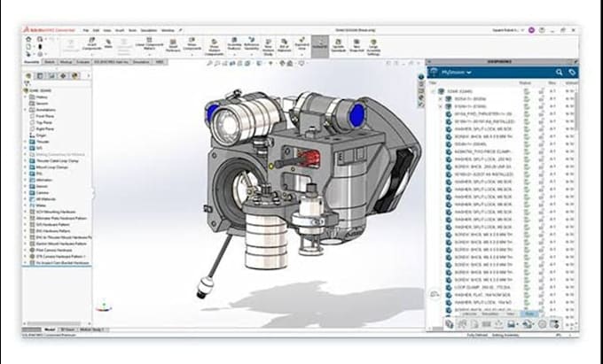The width and height of the screenshot is (603, 364).
Task: Select Origin in feature tree
Action: 37,136
